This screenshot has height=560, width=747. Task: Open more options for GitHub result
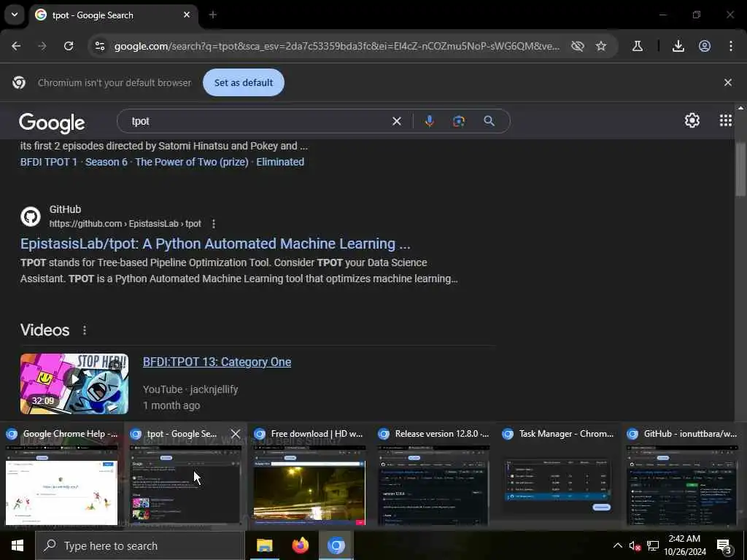[214, 224]
